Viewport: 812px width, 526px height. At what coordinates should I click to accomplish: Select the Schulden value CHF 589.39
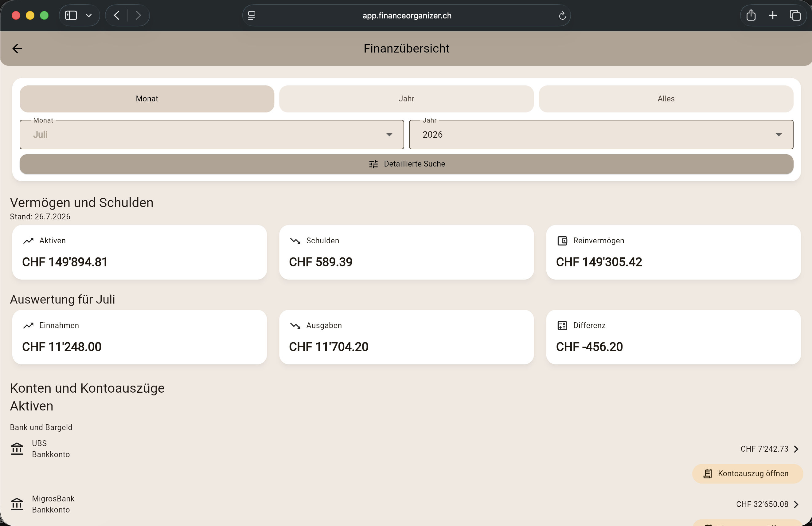pos(321,262)
